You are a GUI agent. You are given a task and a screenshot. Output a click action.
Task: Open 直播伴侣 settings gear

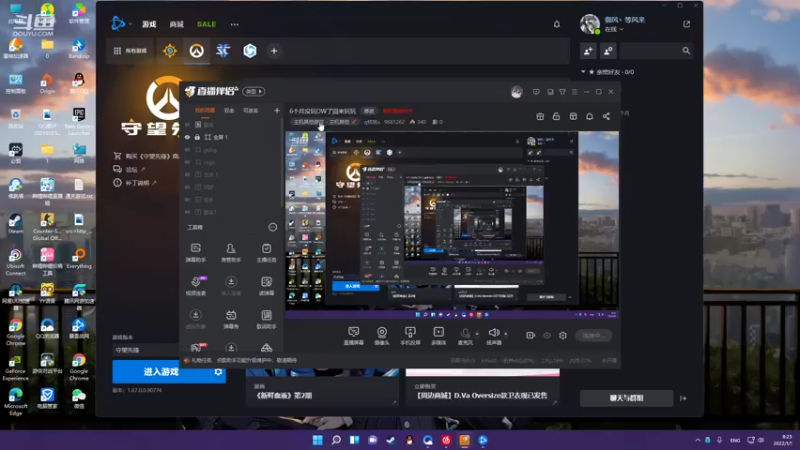(563, 335)
